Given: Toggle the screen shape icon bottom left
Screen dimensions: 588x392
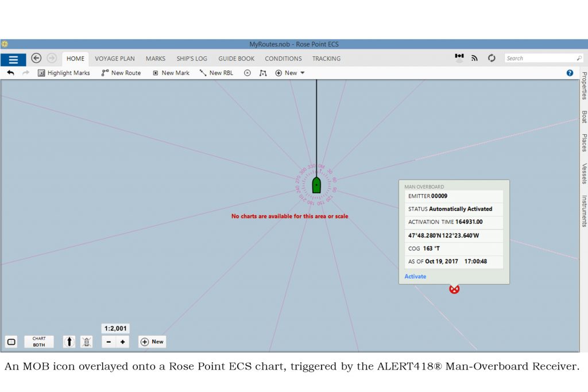Looking at the screenshot, I should (11, 341).
